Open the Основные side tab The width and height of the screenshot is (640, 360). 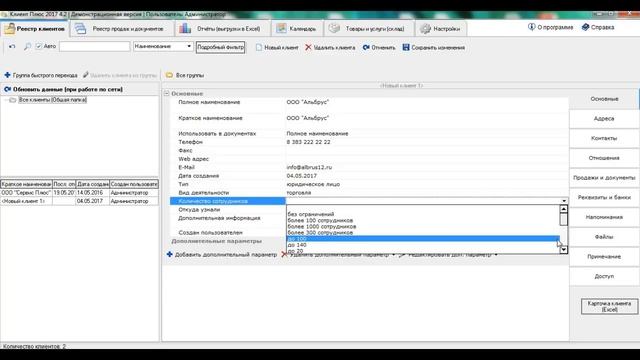pos(604,99)
